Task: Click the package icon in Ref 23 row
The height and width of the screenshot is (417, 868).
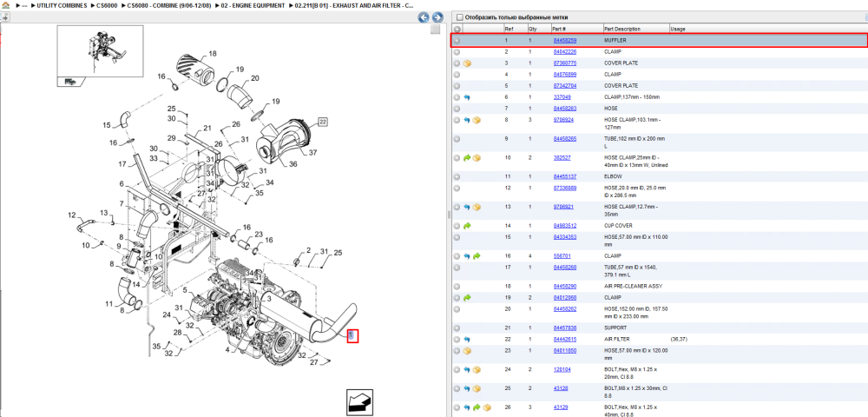Action: 467,351
